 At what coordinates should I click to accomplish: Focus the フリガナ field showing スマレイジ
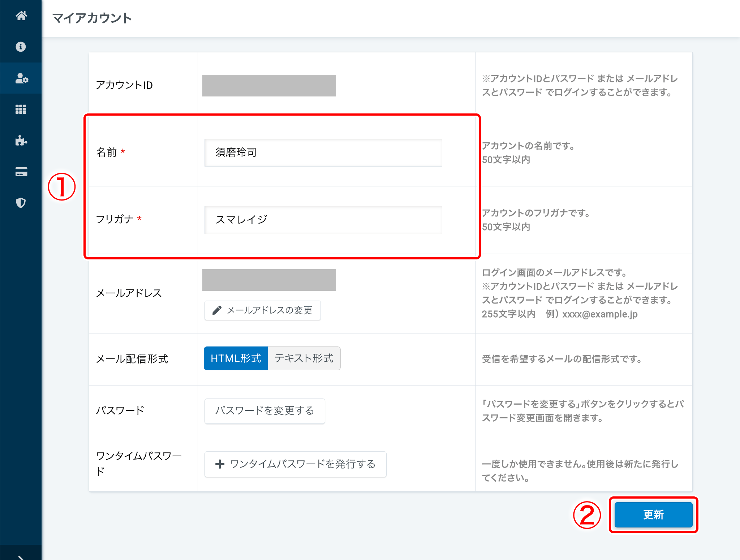(x=323, y=220)
